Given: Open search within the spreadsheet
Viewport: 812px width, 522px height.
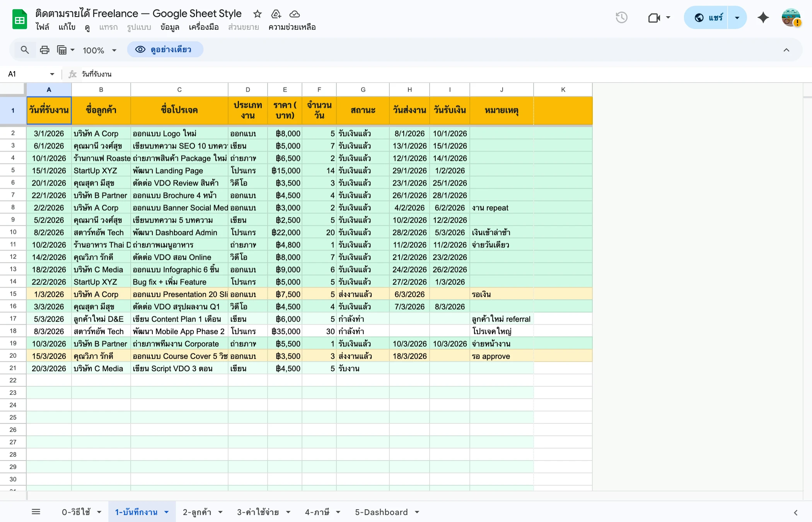Looking at the screenshot, I should click(x=25, y=49).
